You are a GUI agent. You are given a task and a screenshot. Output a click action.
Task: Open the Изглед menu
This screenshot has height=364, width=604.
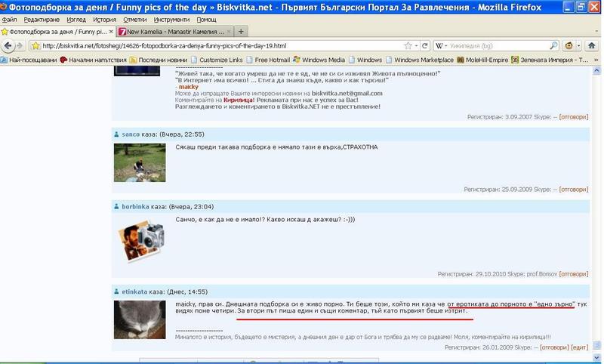tap(76, 20)
